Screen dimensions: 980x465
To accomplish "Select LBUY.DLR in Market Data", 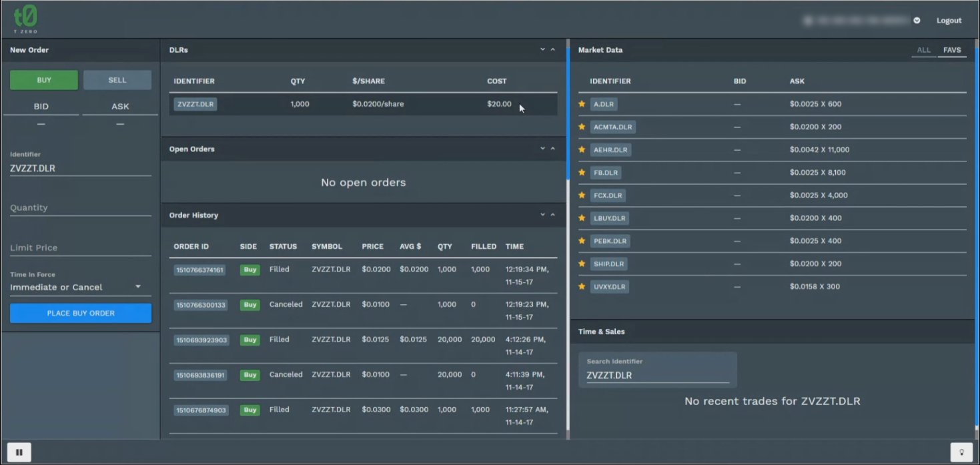I will click(x=609, y=218).
